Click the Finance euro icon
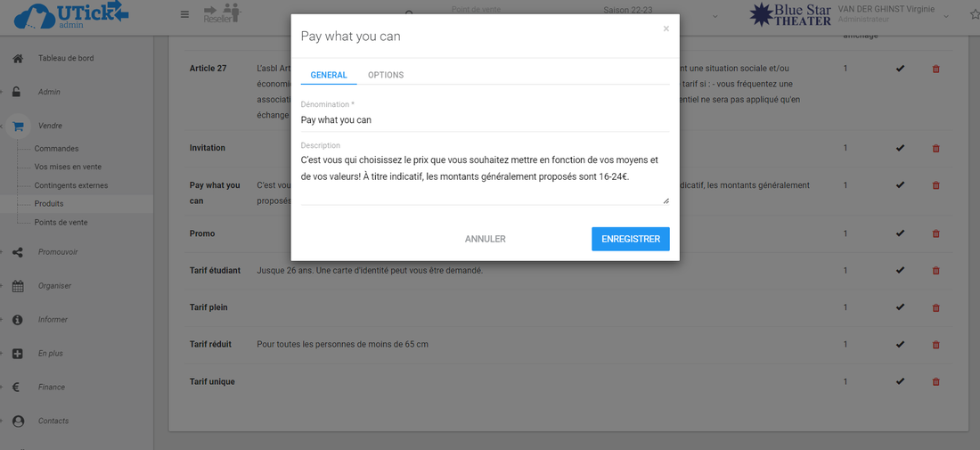The height and width of the screenshot is (450, 980). pyautogui.click(x=17, y=388)
